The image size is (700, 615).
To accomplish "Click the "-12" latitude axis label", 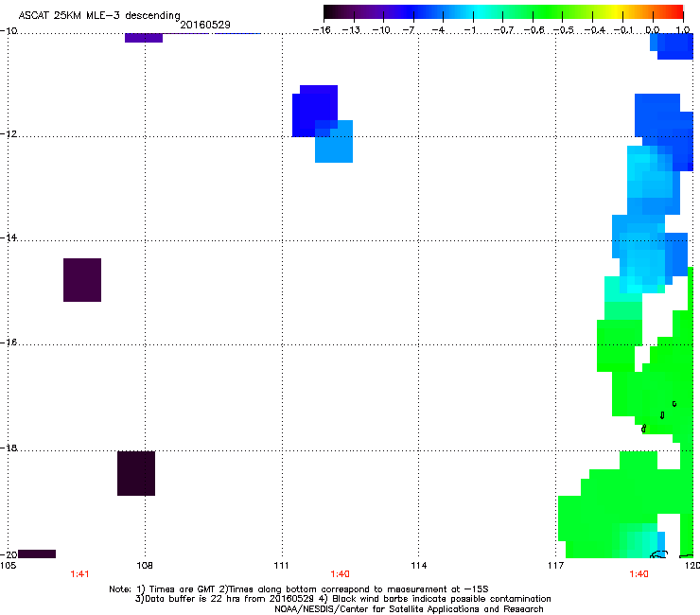I will tap(9, 134).
